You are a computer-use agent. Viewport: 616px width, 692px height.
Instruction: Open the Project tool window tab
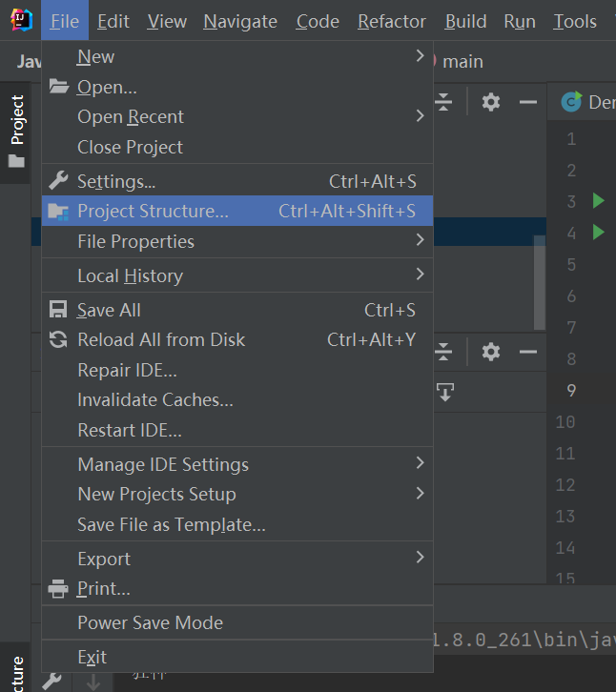(16, 132)
